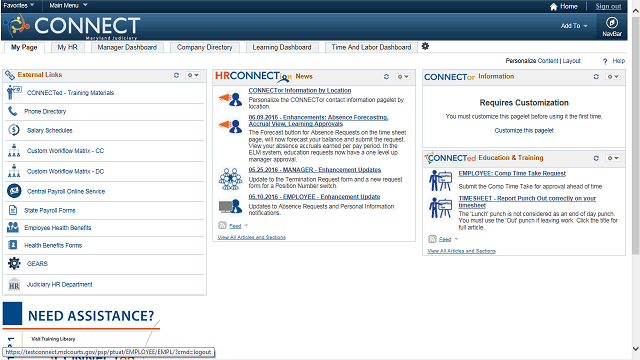
Task: Open the Learning Dashboard tab
Action: [x=282, y=47]
